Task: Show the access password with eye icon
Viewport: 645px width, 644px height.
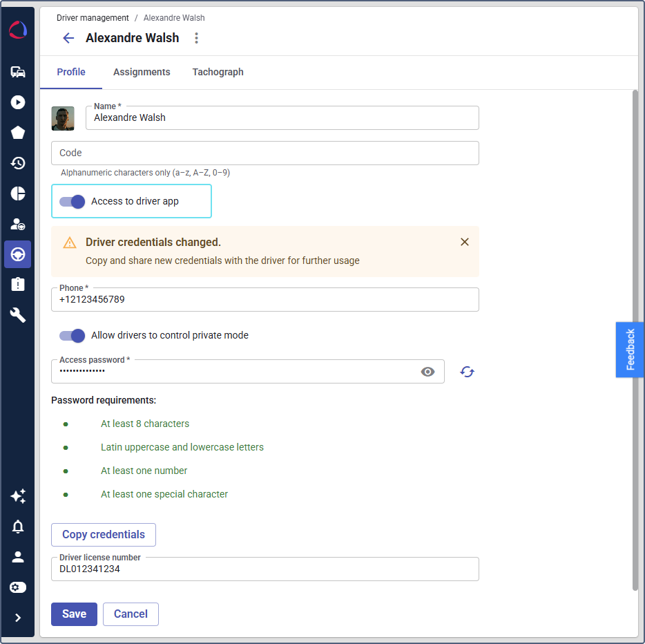Action: click(x=428, y=372)
